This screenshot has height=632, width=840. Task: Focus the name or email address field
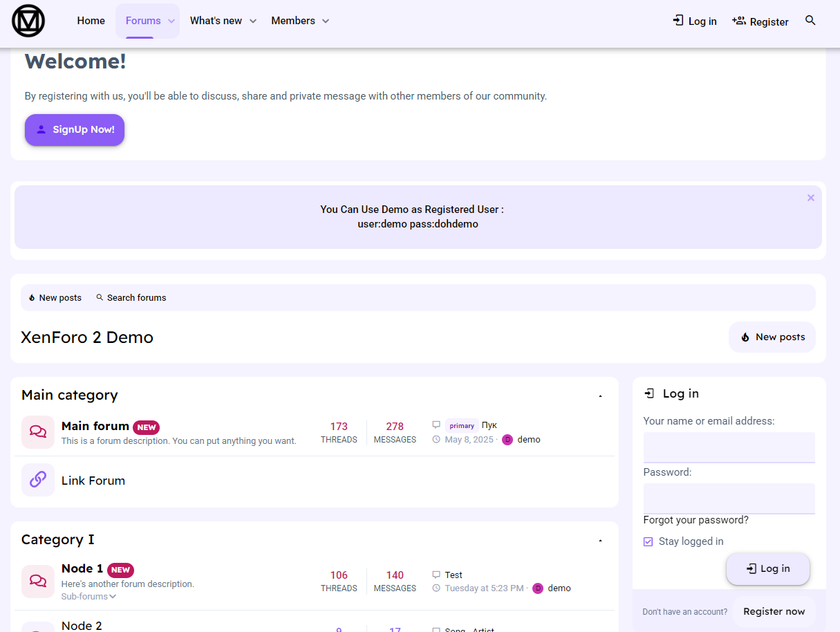tap(729, 447)
